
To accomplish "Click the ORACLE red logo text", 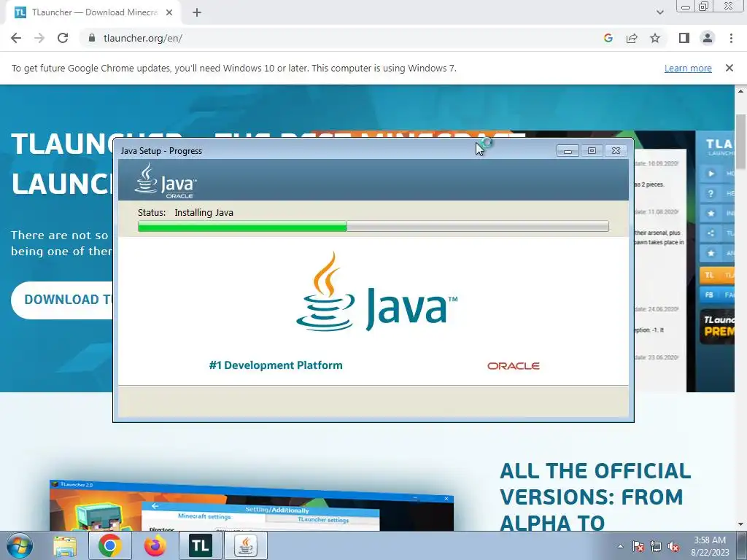I will point(513,366).
